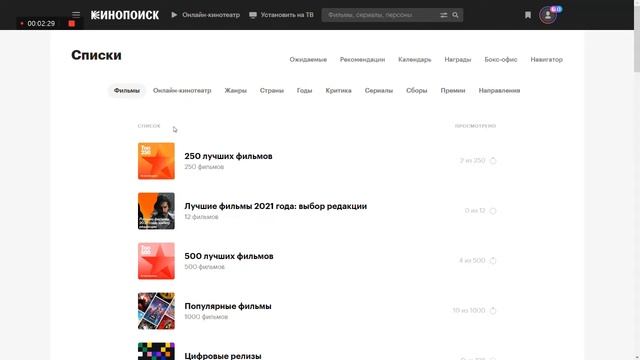Switch to Направления tab

499,91
